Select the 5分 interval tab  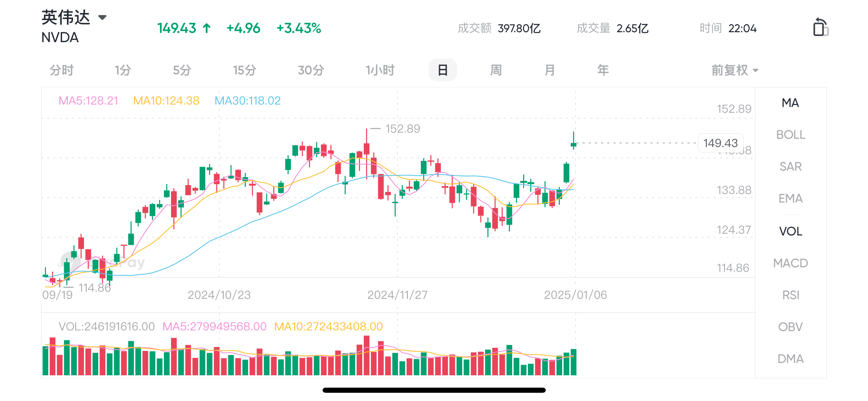point(182,70)
